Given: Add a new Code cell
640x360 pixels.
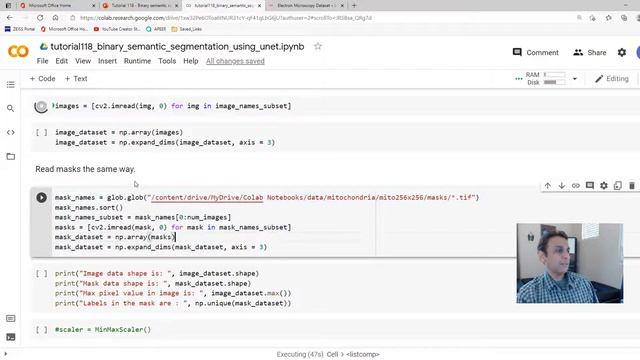Looking at the screenshot, I should coord(42,79).
